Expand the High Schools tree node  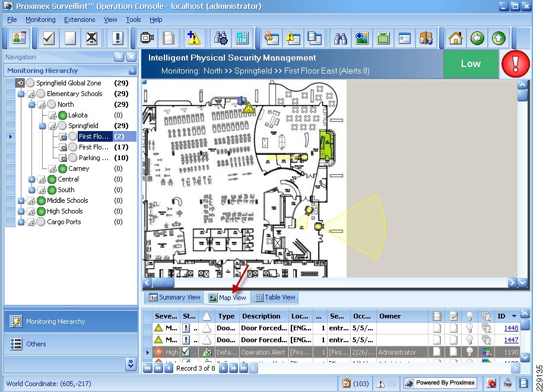coord(21,211)
